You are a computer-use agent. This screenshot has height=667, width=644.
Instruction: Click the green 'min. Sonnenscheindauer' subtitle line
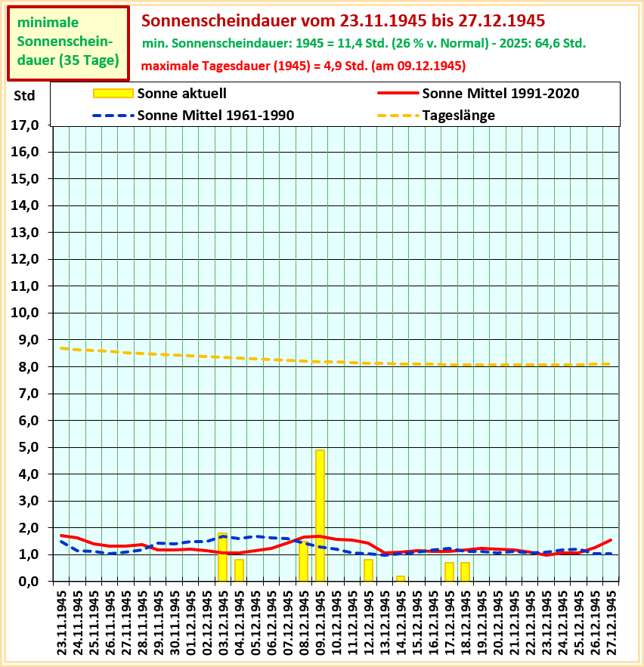point(364,43)
